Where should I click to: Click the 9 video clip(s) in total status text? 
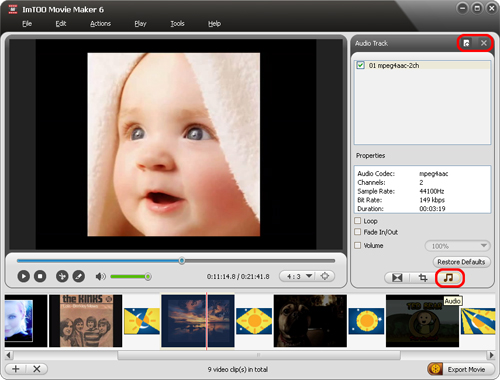(x=238, y=369)
